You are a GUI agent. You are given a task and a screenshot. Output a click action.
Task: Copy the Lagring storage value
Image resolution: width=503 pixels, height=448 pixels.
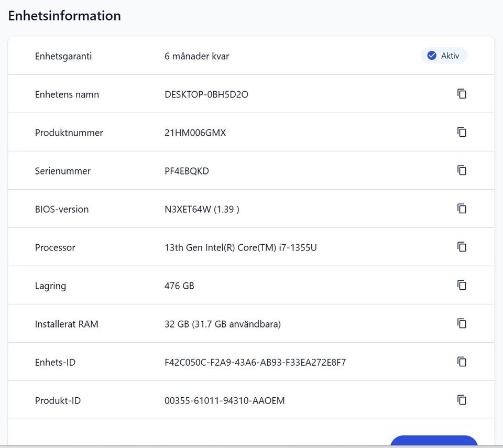pos(462,285)
